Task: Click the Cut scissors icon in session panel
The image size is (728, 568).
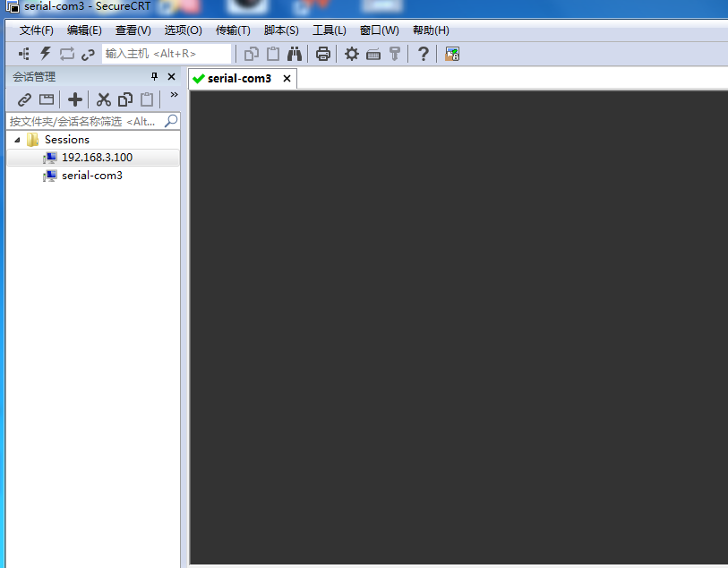Action: pyautogui.click(x=104, y=99)
